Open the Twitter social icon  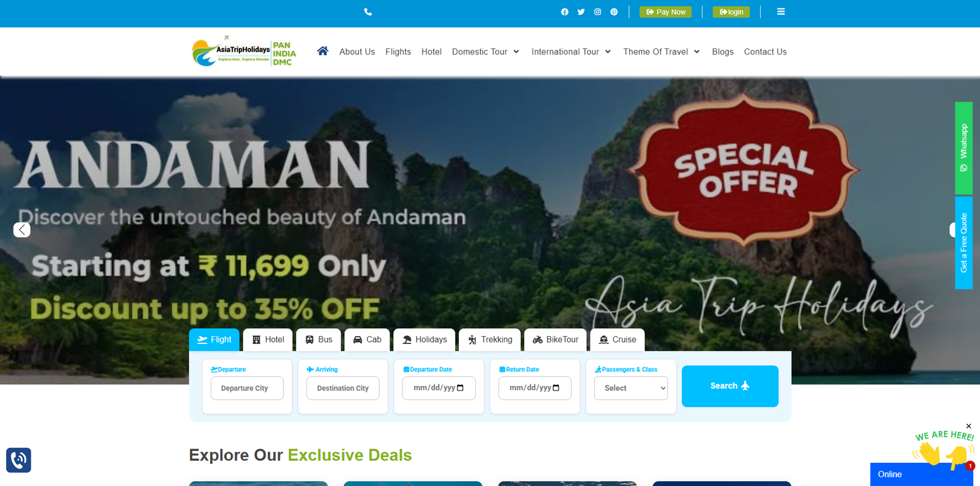(x=581, y=12)
